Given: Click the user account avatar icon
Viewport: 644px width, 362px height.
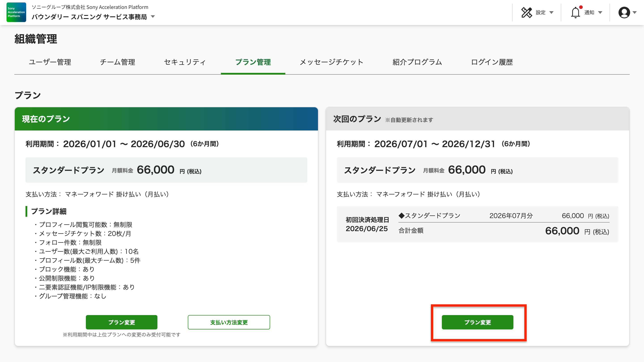Looking at the screenshot, I should [624, 12].
